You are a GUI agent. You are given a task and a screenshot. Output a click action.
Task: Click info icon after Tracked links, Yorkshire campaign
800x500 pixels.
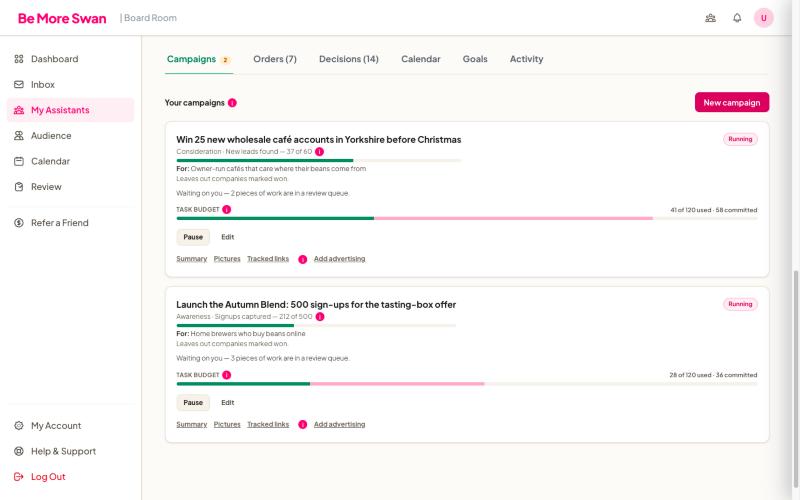click(x=303, y=259)
